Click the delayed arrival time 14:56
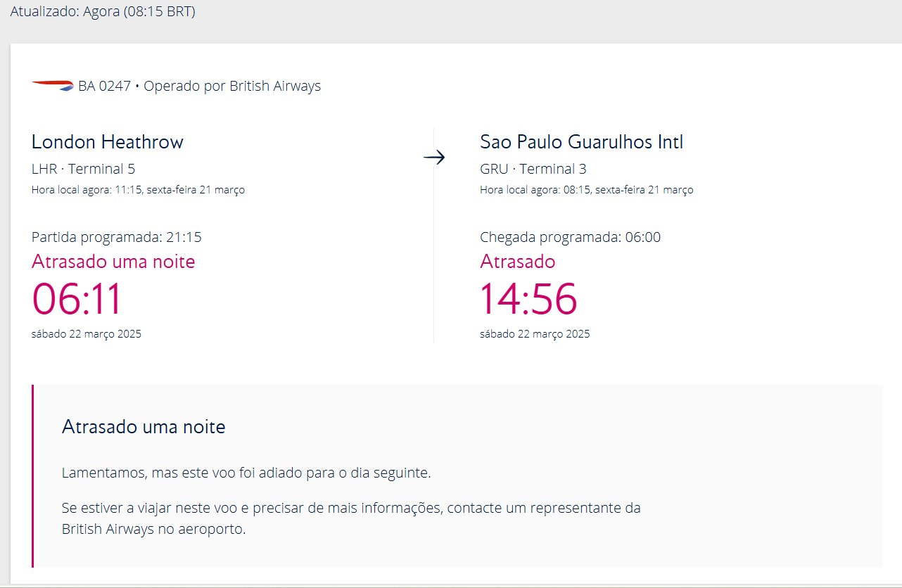The height and width of the screenshot is (588, 902). click(x=528, y=299)
